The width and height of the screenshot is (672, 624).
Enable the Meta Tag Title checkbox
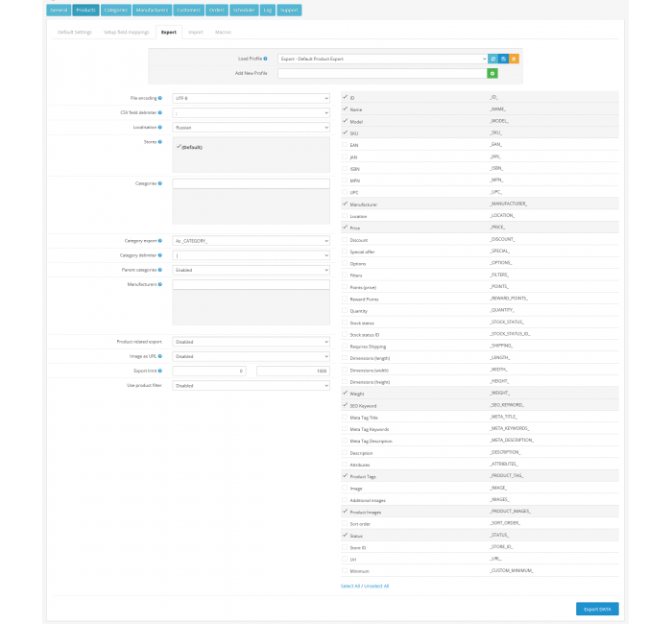click(x=345, y=417)
